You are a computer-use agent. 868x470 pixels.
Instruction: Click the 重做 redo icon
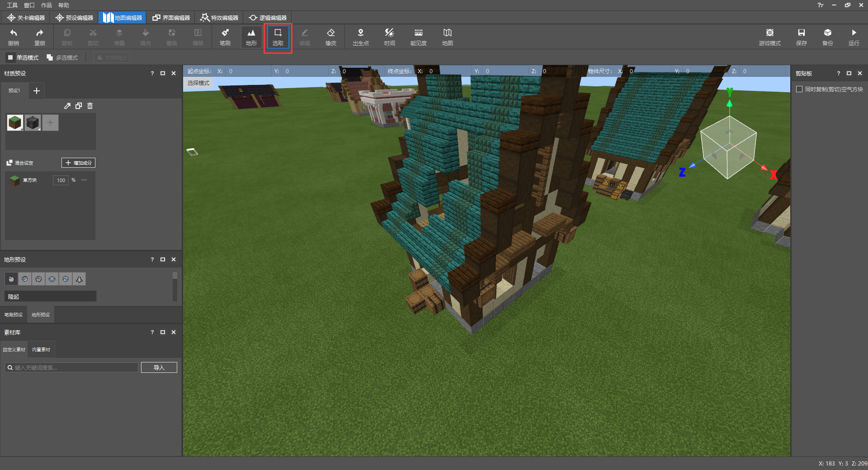(40, 37)
